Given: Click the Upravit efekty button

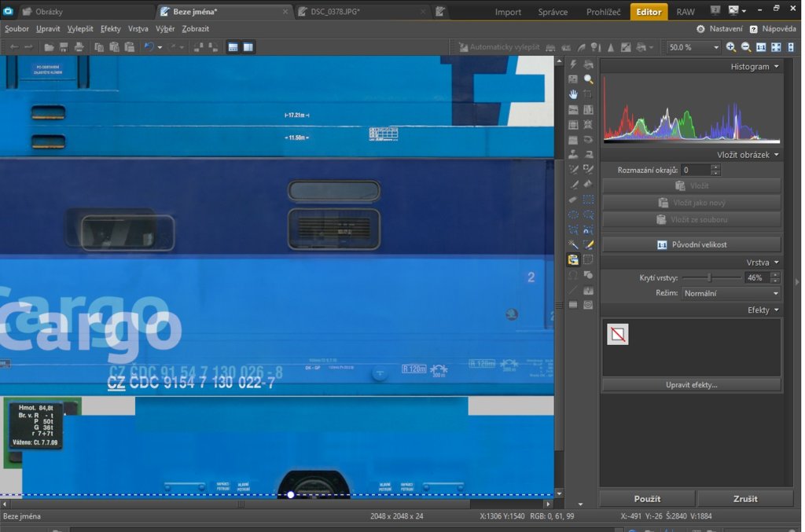Looking at the screenshot, I should [x=692, y=385].
